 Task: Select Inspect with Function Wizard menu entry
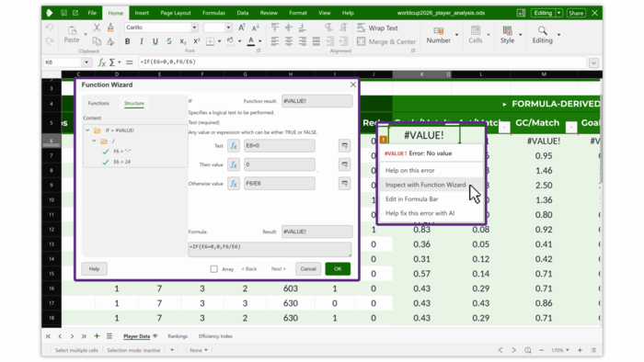click(425, 185)
